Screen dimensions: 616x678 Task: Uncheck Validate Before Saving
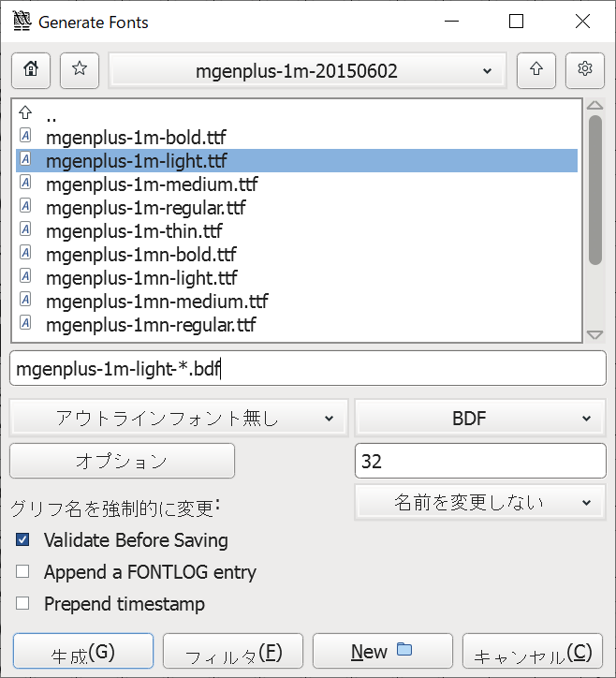click(x=22, y=539)
